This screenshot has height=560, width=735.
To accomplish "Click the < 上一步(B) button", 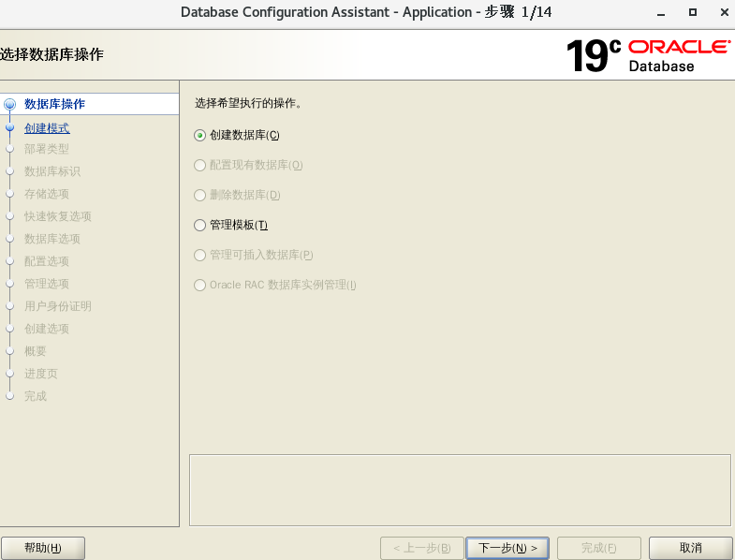I will 422,548.
